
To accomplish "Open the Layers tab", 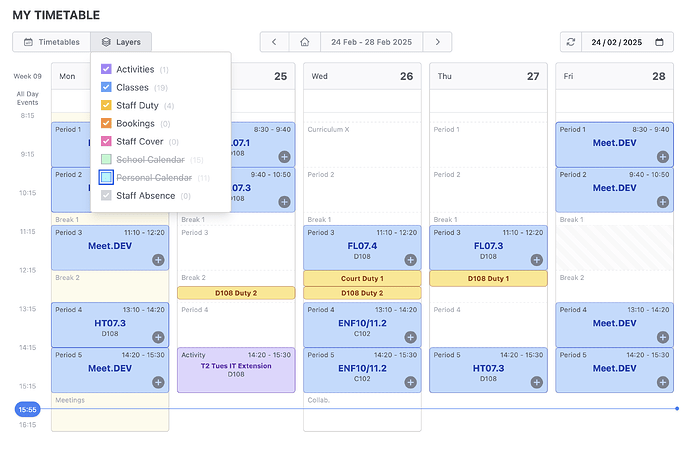I will 121,42.
